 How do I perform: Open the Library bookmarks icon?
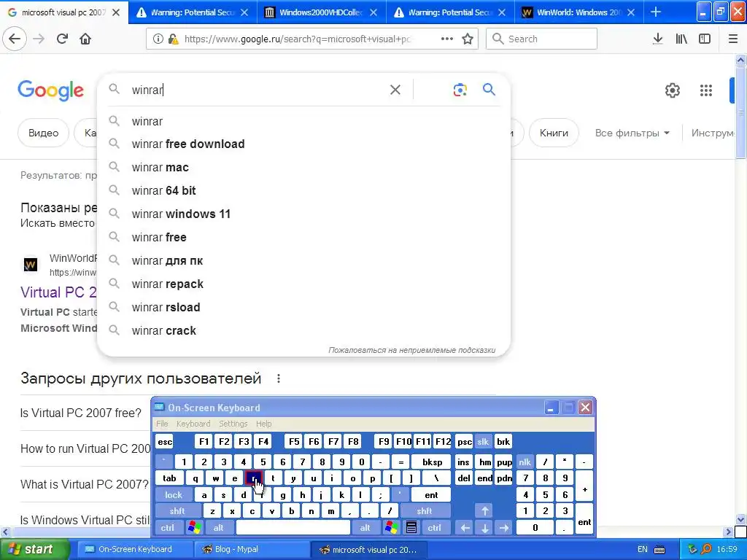pyautogui.click(x=681, y=39)
